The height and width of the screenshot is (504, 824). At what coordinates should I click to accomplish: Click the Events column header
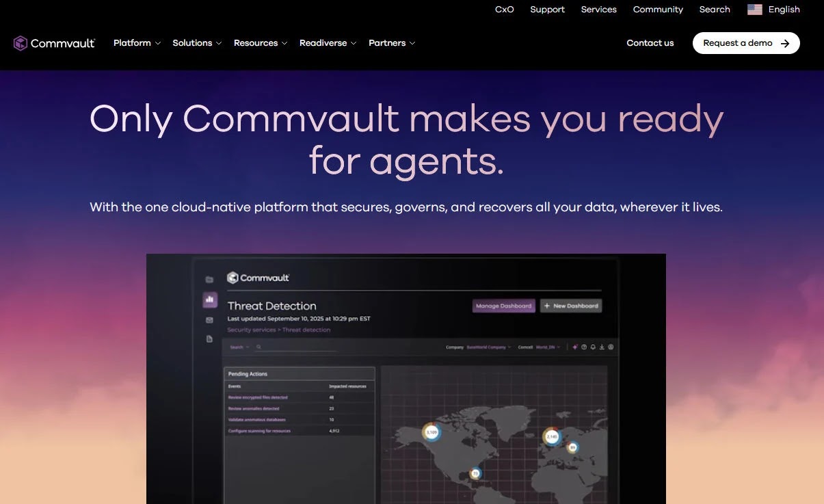[x=235, y=386]
